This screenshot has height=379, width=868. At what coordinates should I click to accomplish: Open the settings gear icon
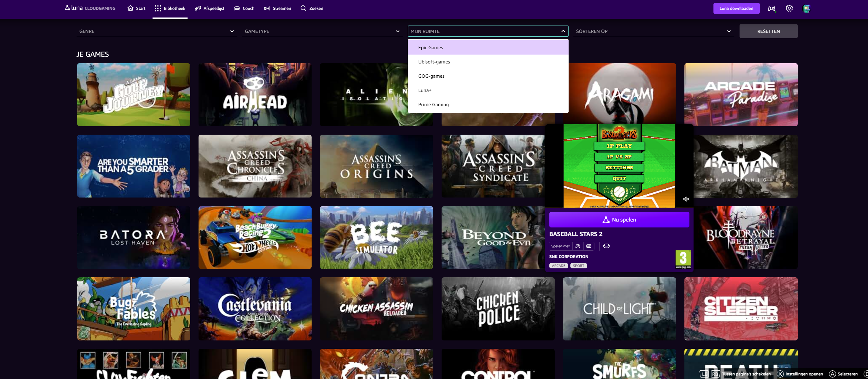[x=789, y=8]
